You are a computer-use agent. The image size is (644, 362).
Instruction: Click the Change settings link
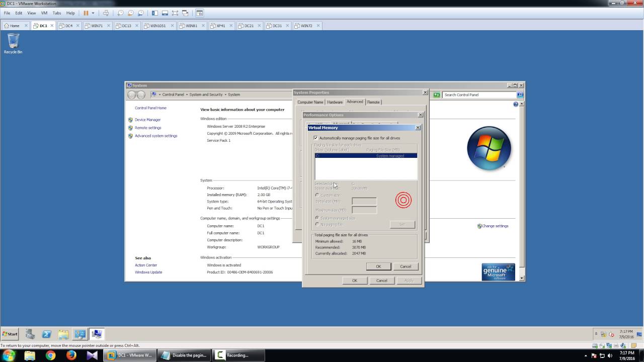tap(495, 226)
